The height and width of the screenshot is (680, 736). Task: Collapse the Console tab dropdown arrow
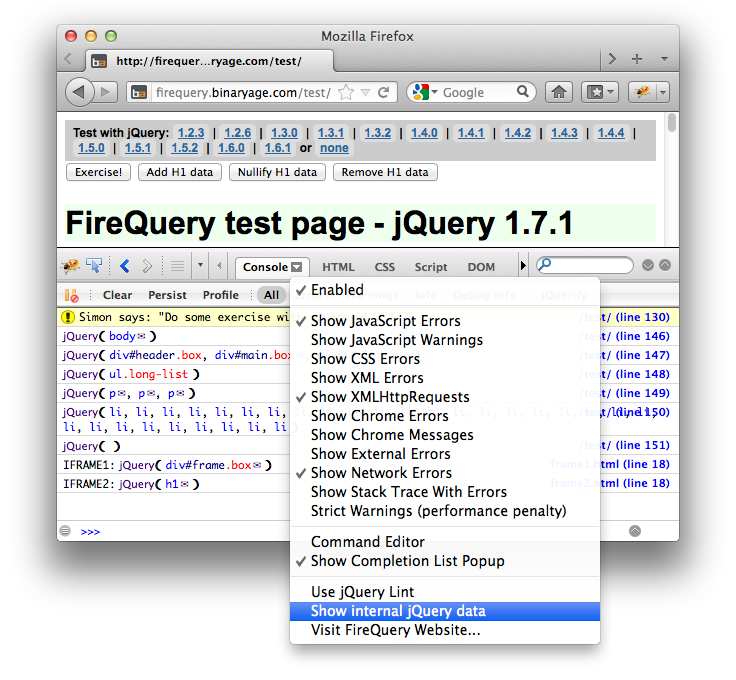click(298, 267)
